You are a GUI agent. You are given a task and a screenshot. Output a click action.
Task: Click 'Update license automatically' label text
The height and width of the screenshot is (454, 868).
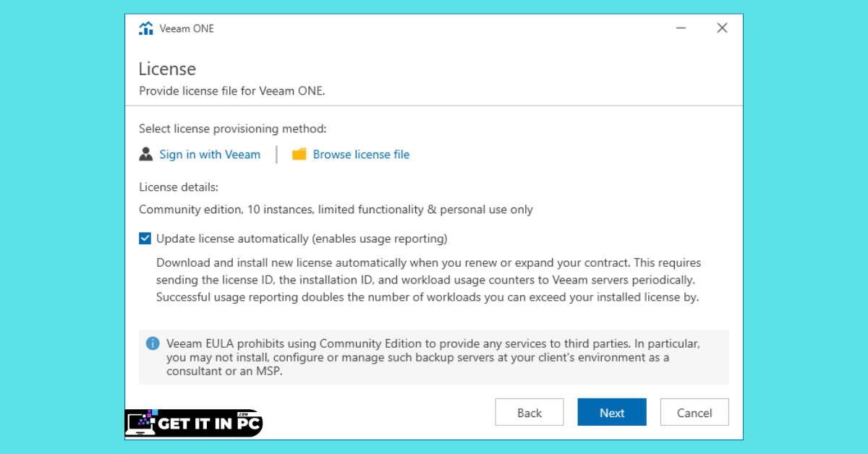pyautogui.click(x=302, y=239)
